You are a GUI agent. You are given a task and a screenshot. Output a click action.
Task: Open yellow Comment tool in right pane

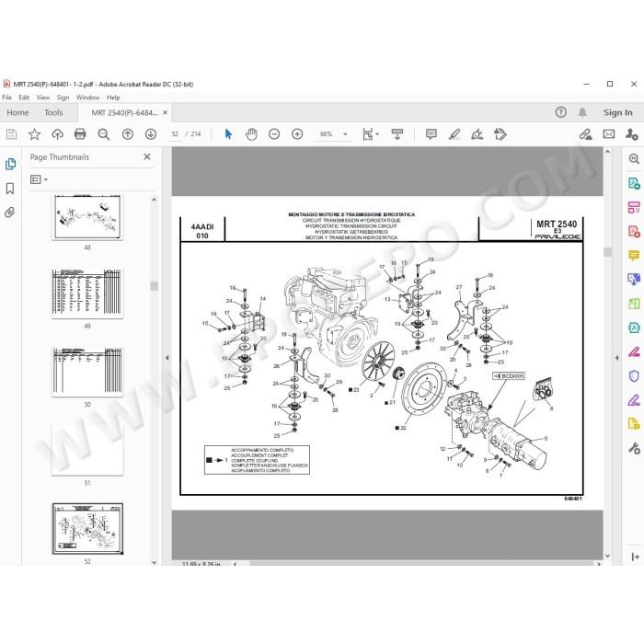[x=634, y=256]
